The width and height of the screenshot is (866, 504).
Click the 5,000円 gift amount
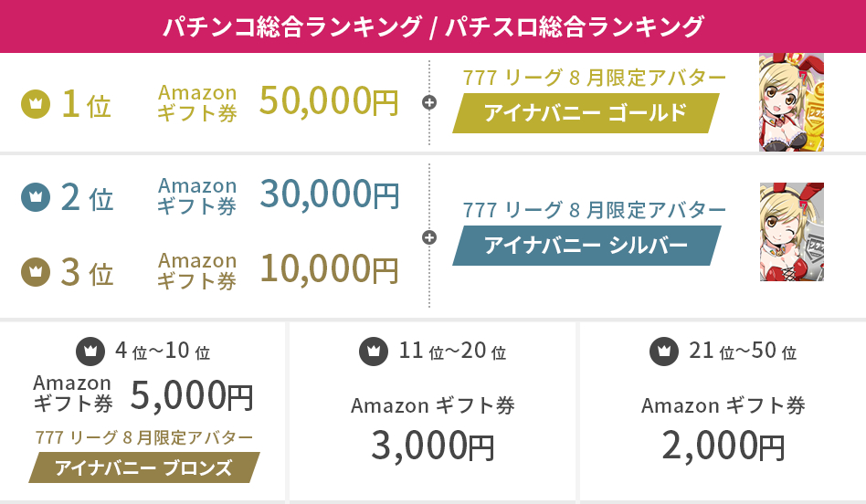[192, 394]
